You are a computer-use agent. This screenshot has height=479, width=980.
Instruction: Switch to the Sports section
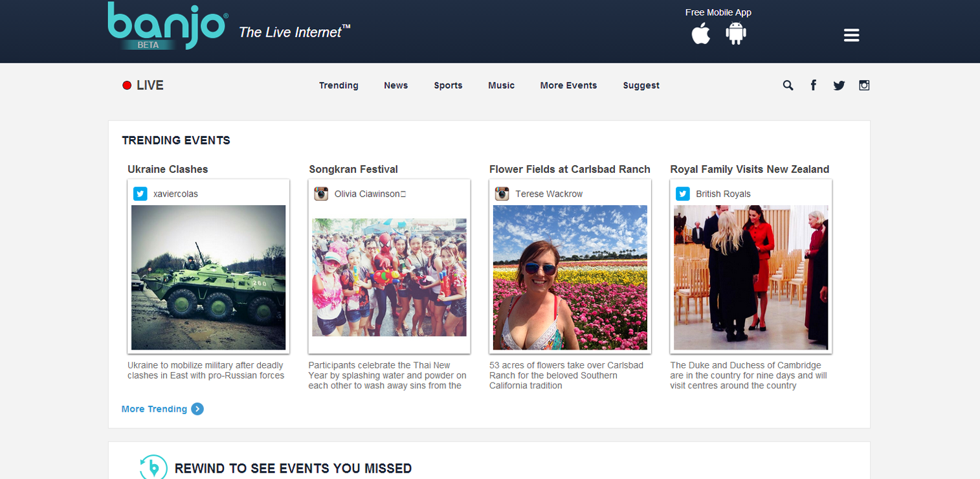click(448, 85)
